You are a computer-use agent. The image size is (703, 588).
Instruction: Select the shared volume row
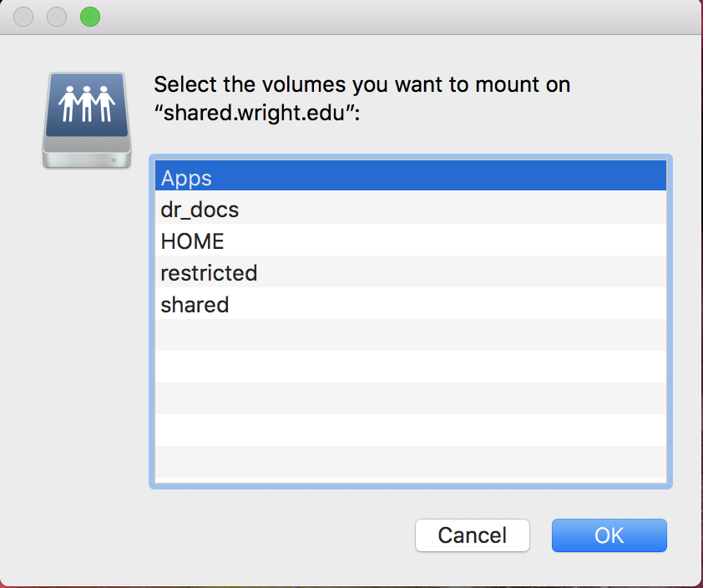(195, 305)
